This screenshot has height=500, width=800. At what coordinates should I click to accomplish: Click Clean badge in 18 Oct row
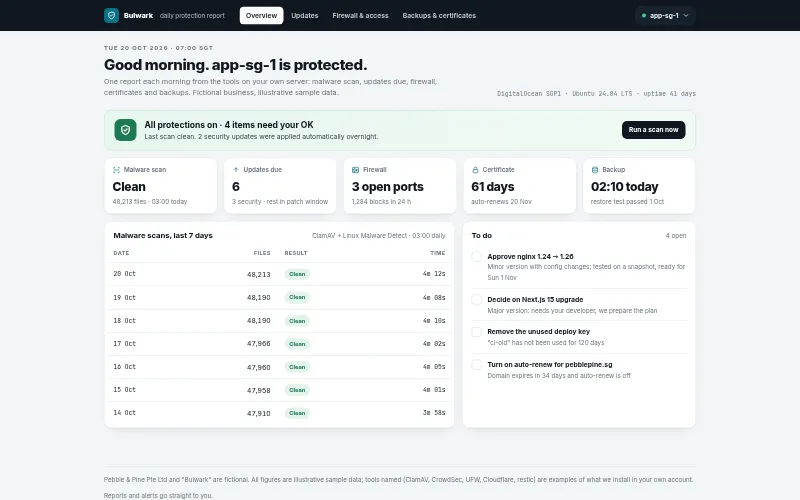(x=297, y=321)
